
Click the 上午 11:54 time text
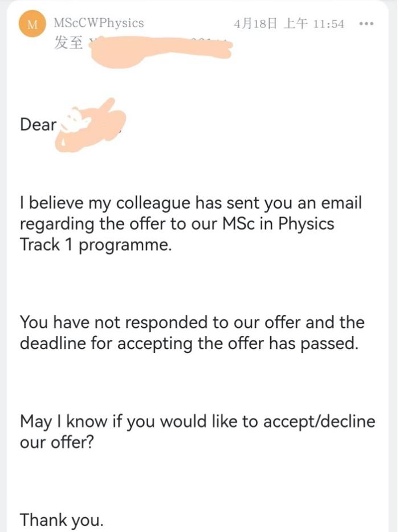(314, 24)
